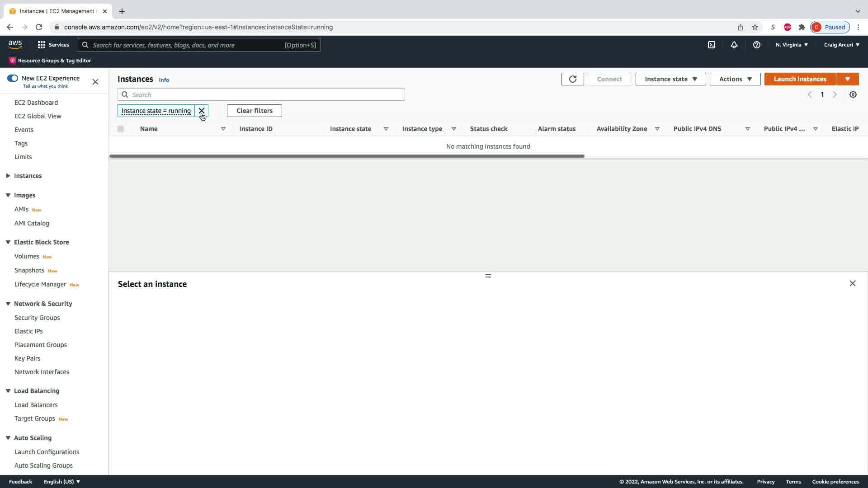Open table preferences gear icon
This screenshot has height=488, width=868.
pos(853,94)
